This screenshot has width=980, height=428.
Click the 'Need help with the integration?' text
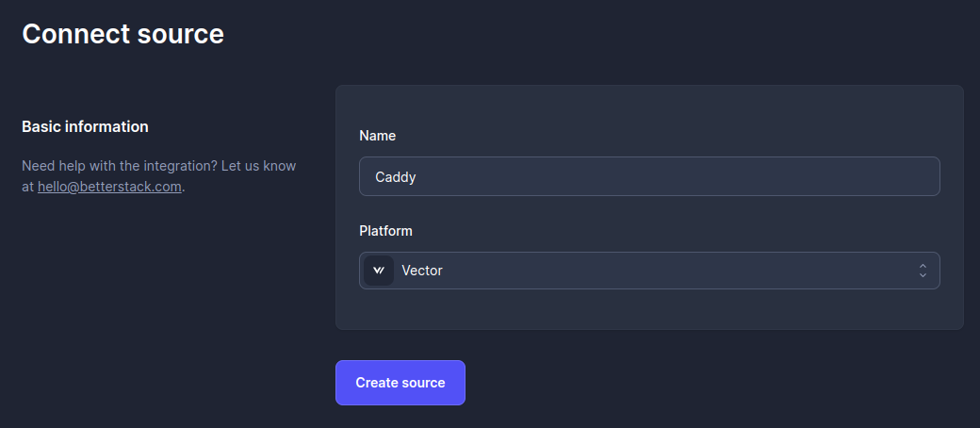coord(119,166)
